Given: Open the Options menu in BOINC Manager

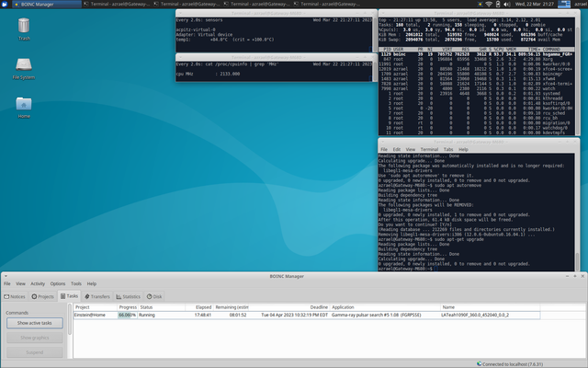Looking at the screenshot, I should (58, 283).
